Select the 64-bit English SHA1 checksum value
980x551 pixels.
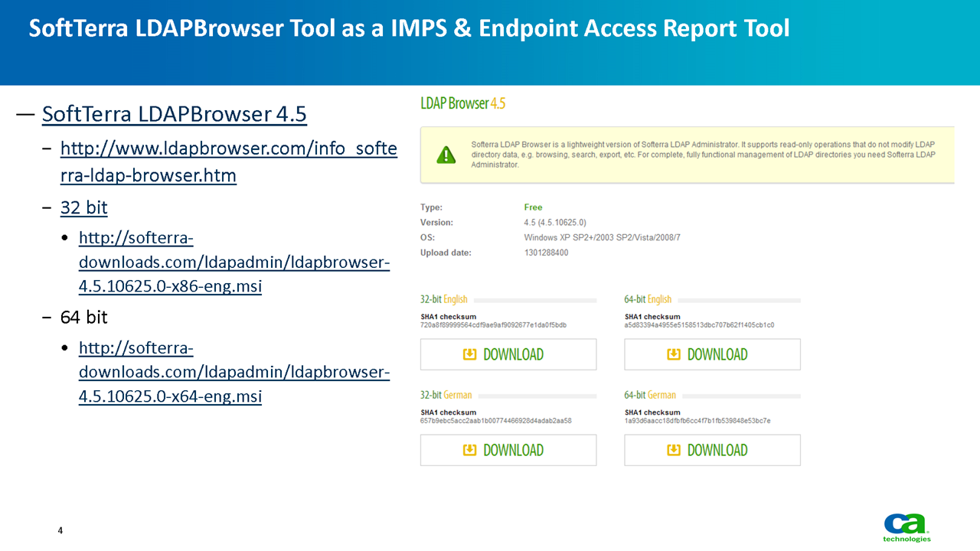[x=699, y=325]
